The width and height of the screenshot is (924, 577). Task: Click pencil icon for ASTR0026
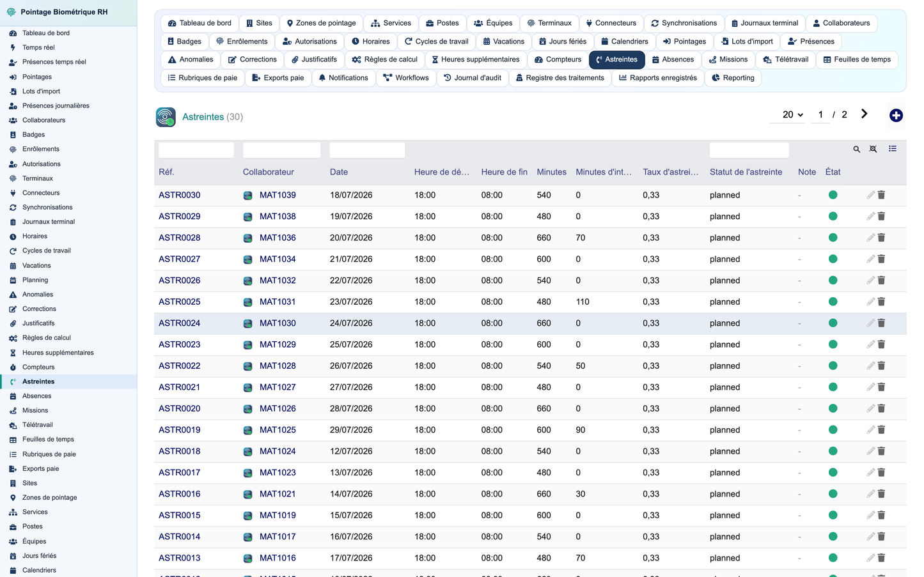tap(870, 281)
